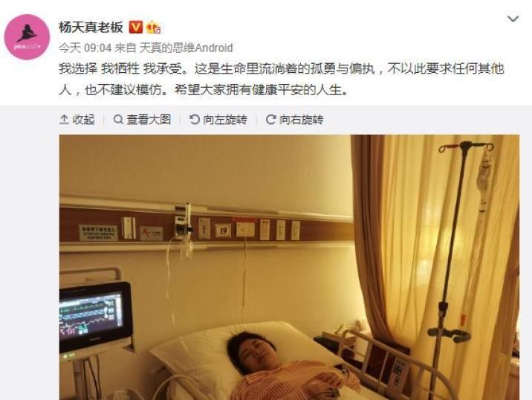Open 查看大图 to view full image
The height and width of the screenshot is (400, 532).
[x=142, y=120]
